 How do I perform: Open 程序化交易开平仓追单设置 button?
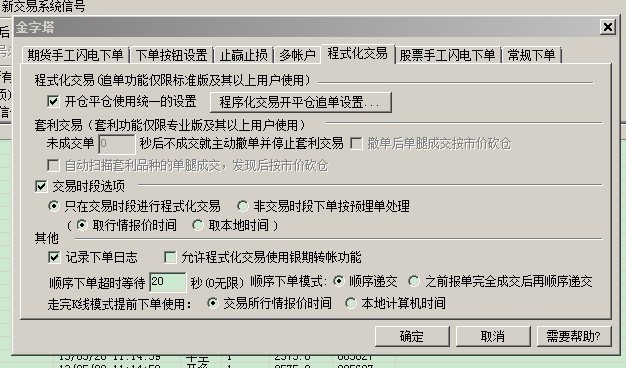coord(301,102)
